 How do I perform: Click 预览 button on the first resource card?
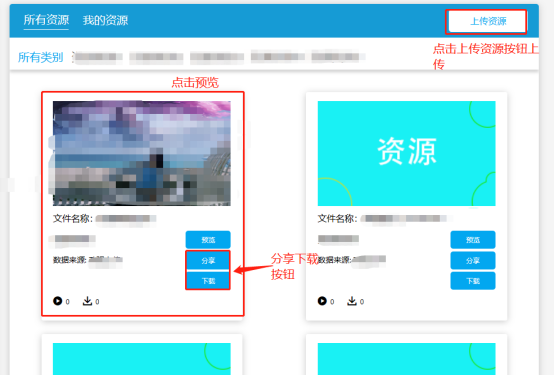pyautogui.click(x=208, y=240)
